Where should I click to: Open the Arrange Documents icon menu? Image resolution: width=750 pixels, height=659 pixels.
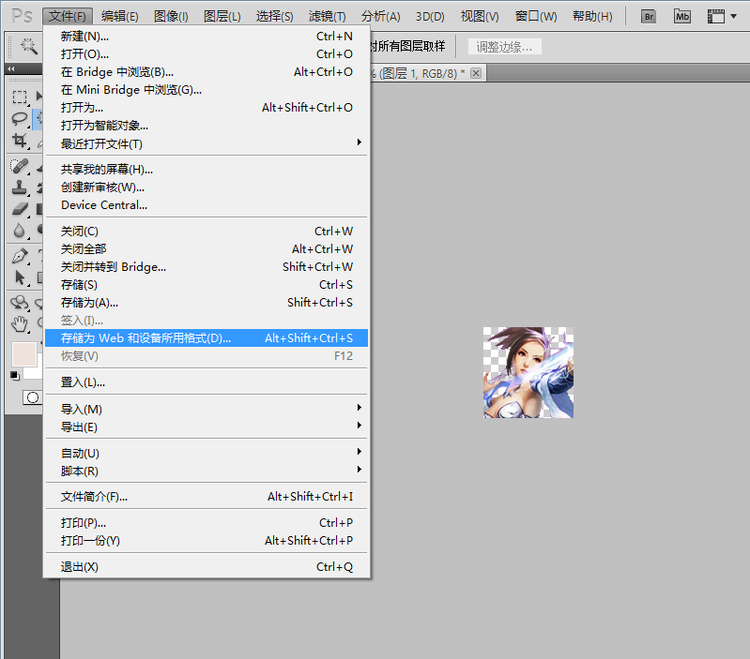[721, 17]
